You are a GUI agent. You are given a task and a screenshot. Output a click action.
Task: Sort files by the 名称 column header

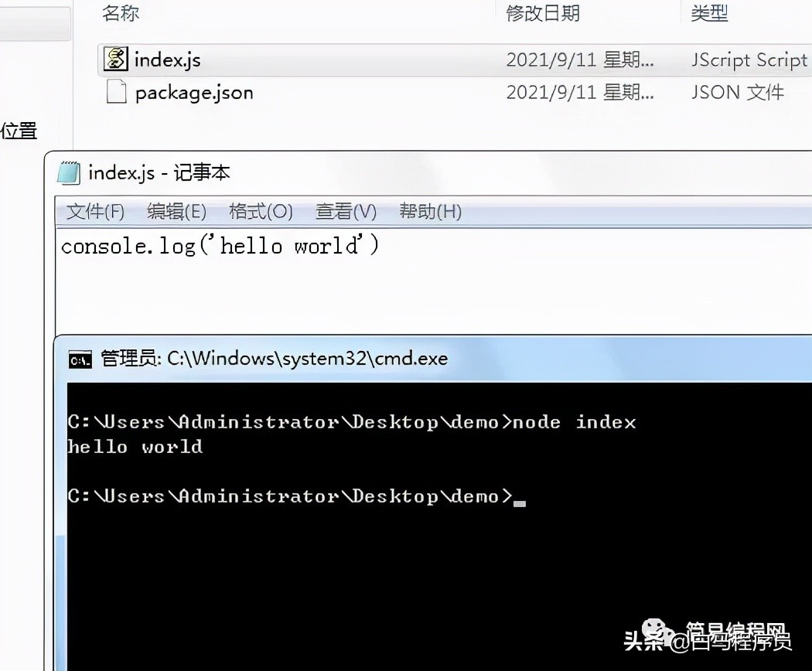pos(121,13)
